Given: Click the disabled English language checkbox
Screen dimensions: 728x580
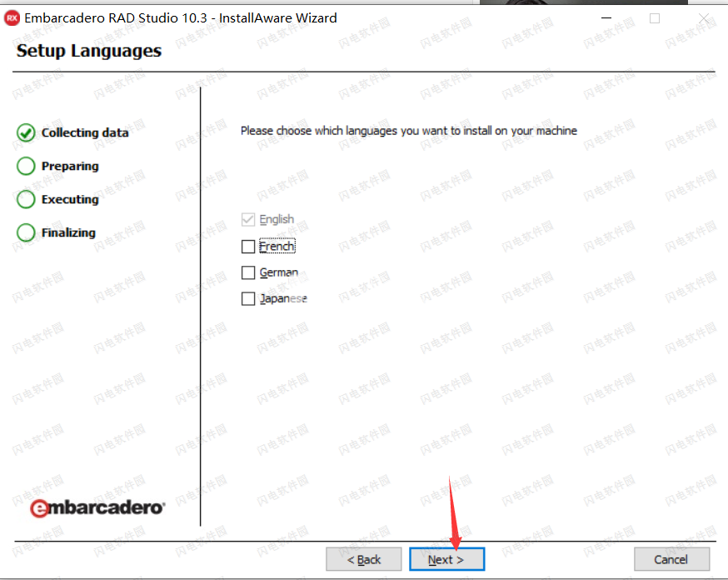Looking at the screenshot, I should pos(248,219).
